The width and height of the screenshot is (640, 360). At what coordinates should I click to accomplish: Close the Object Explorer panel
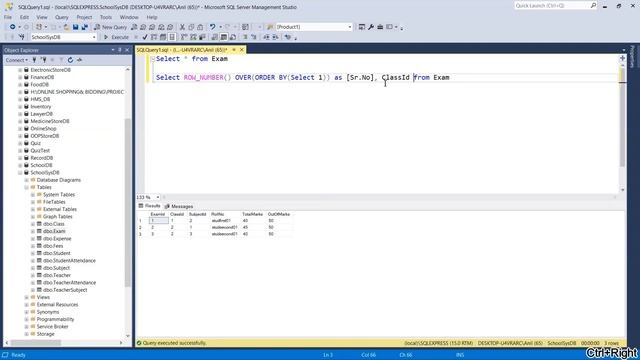(x=127, y=50)
